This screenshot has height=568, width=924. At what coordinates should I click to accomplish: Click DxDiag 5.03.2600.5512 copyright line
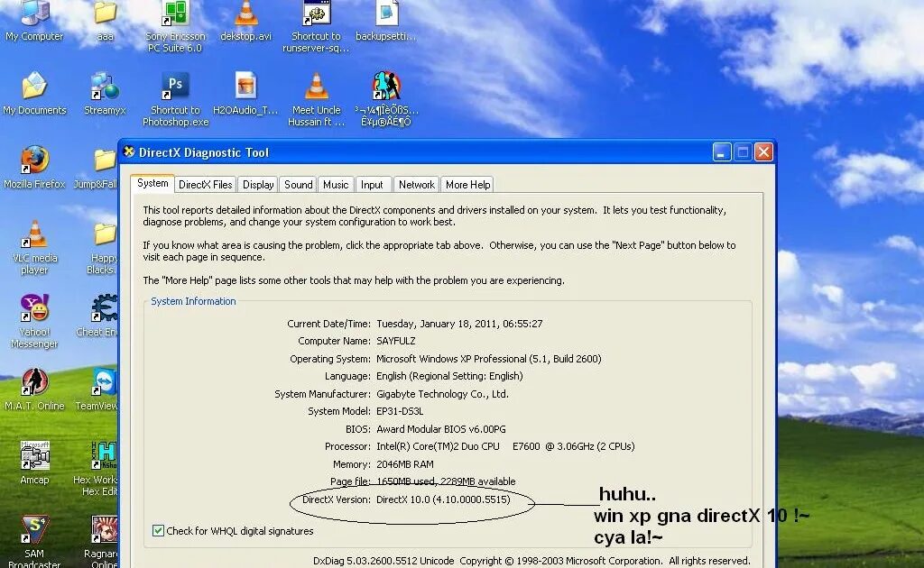click(531, 561)
